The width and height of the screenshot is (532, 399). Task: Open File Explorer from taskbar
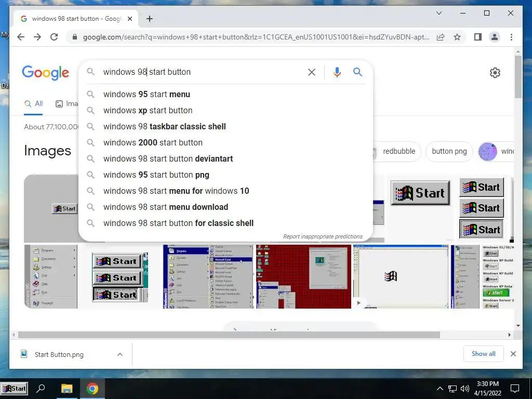tap(67, 389)
